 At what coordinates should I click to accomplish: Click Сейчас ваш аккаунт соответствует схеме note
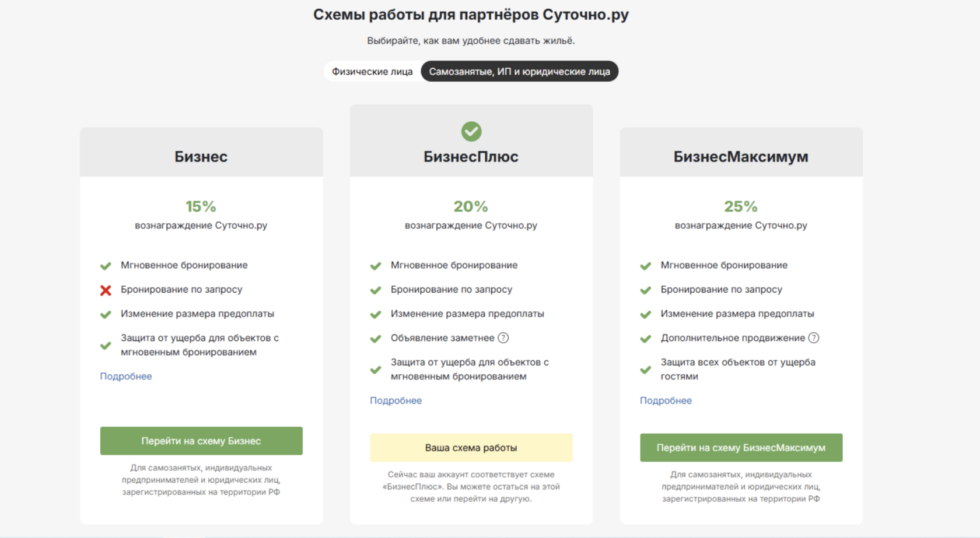471,487
